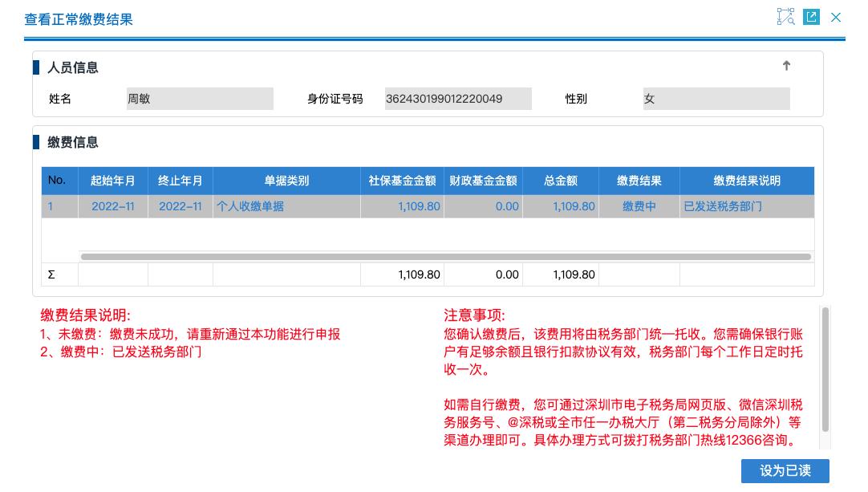
Task: Click the 单据类别 column header
Action: tap(287, 181)
